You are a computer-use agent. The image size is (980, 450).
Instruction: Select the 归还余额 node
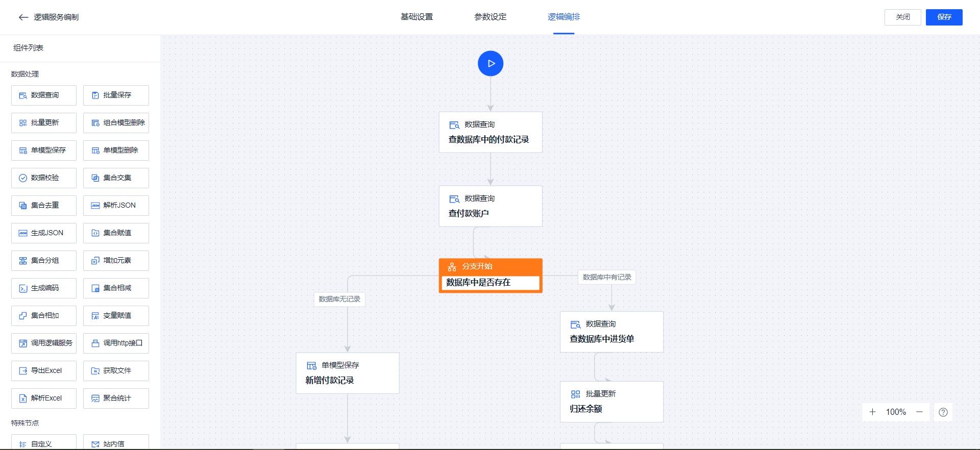coord(611,402)
